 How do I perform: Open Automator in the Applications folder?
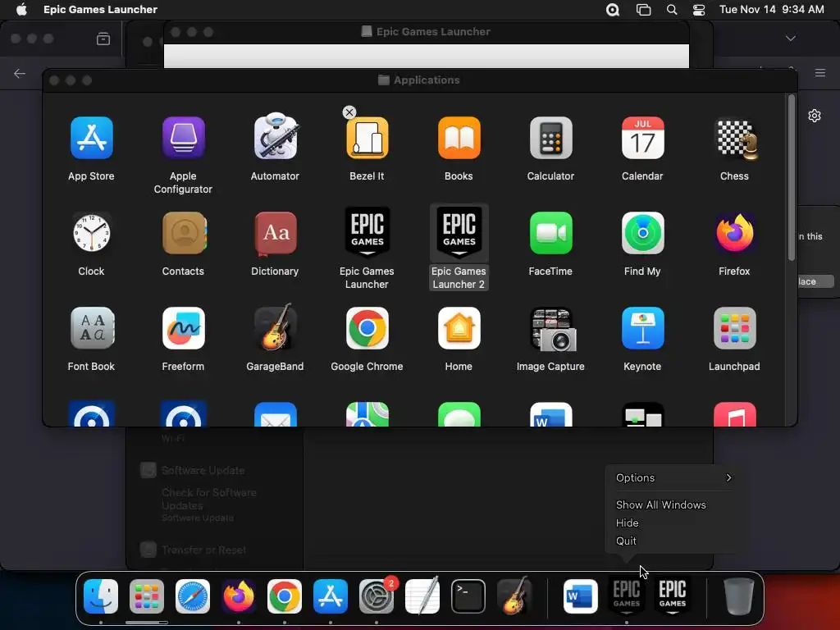coord(276,137)
